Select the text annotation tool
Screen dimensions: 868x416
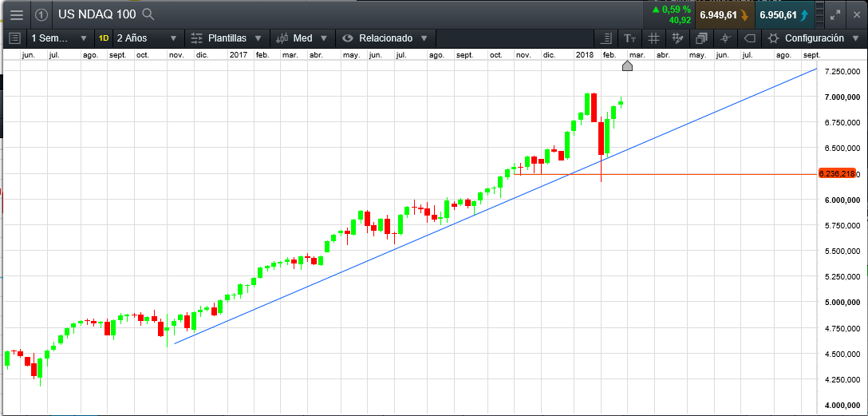click(x=630, y=38)
